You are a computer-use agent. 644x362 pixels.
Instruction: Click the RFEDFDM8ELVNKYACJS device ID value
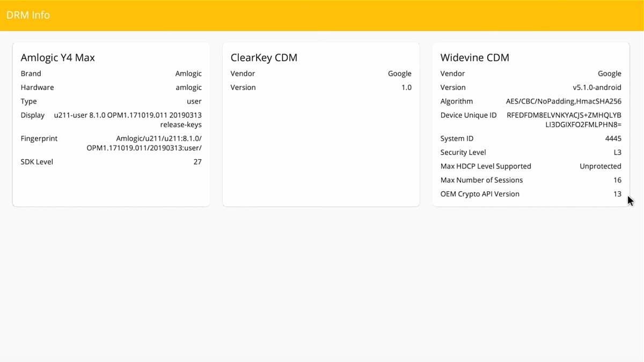[x=564, y=120]
